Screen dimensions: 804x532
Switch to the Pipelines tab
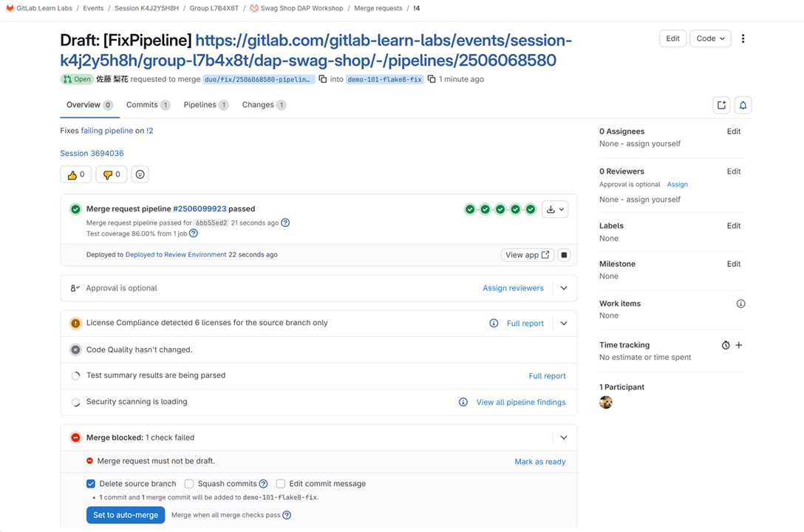[x=205, y=105]
